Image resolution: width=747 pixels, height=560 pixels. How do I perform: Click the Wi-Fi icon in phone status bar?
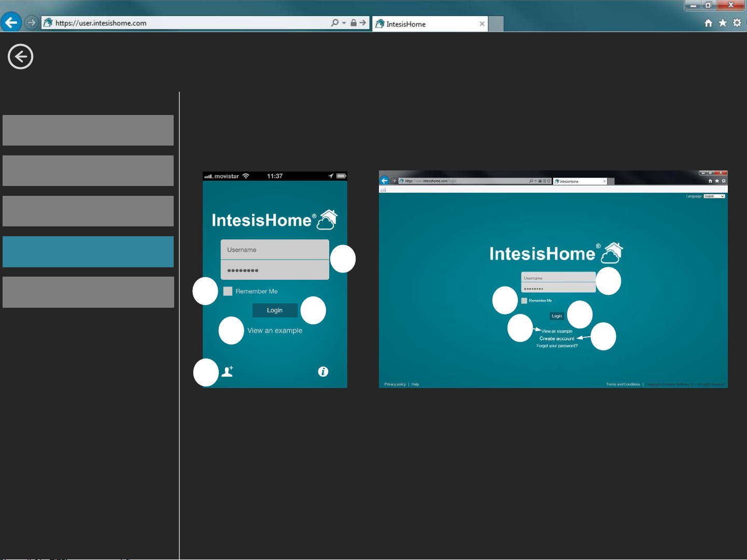[x=246, y=176]
